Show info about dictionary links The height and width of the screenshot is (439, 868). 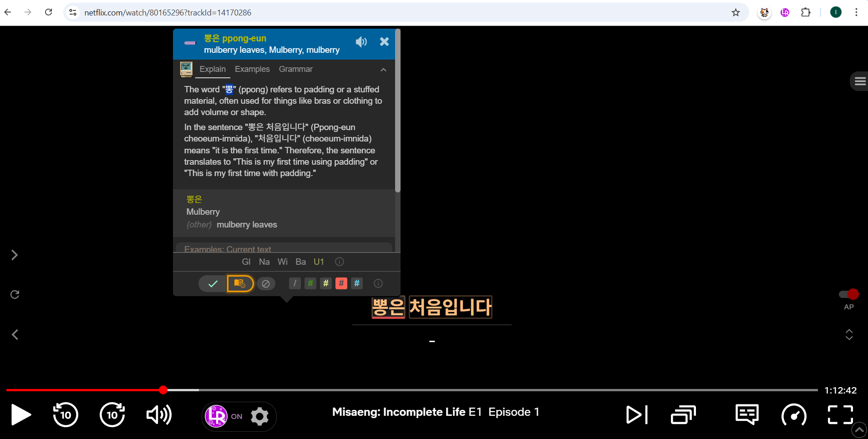click(x=340, y=262)
